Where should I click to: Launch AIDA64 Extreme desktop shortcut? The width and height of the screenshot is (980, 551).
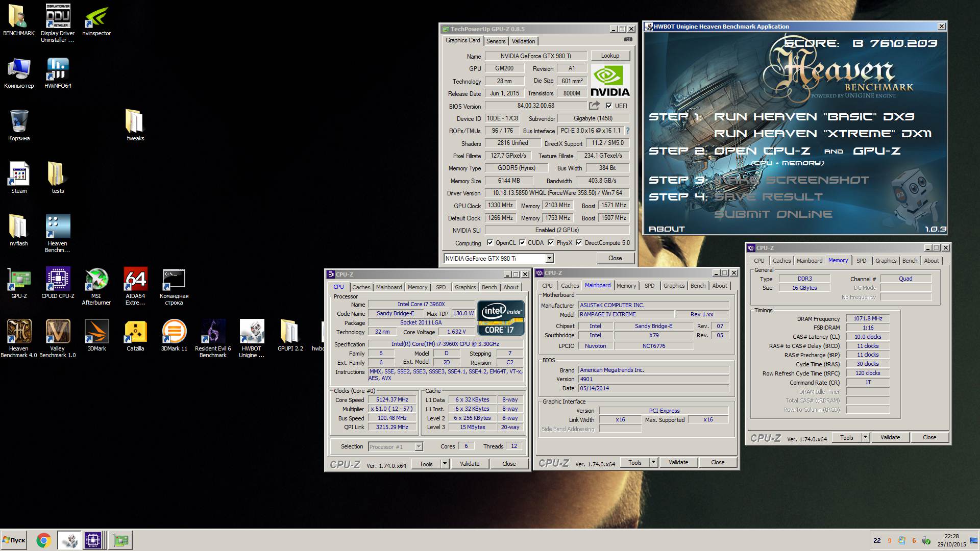(x=135, y=286)
